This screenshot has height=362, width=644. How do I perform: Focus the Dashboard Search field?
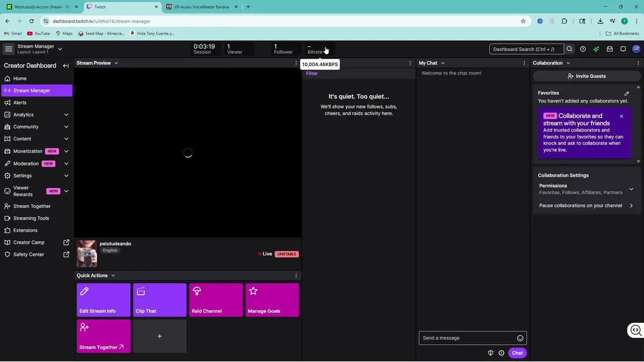(x=526, y=49)
